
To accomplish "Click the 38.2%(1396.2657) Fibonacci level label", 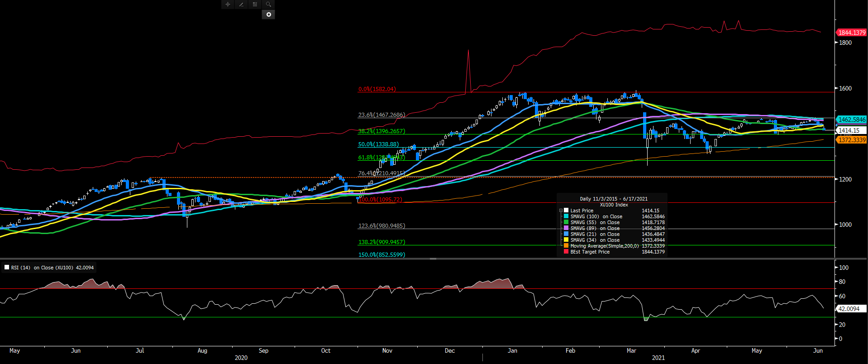I will coord(382,131).
